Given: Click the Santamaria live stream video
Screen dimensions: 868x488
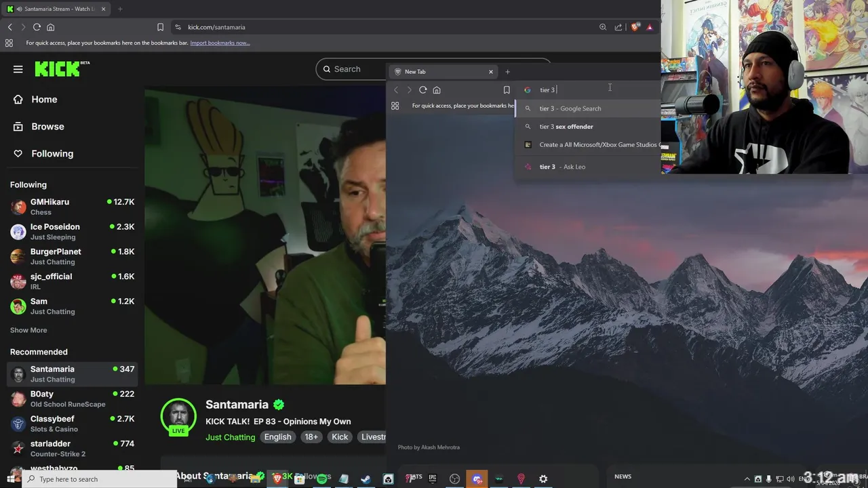Looking at the screenshot, I should (265, 237).
